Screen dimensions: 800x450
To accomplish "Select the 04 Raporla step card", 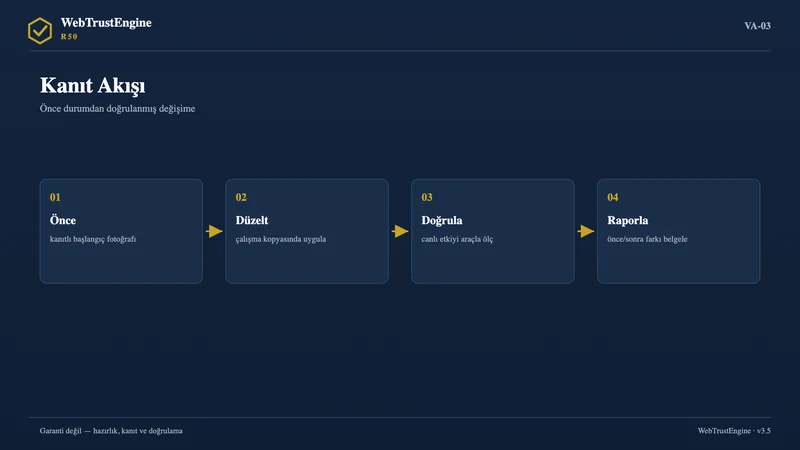I will [679, 231].
